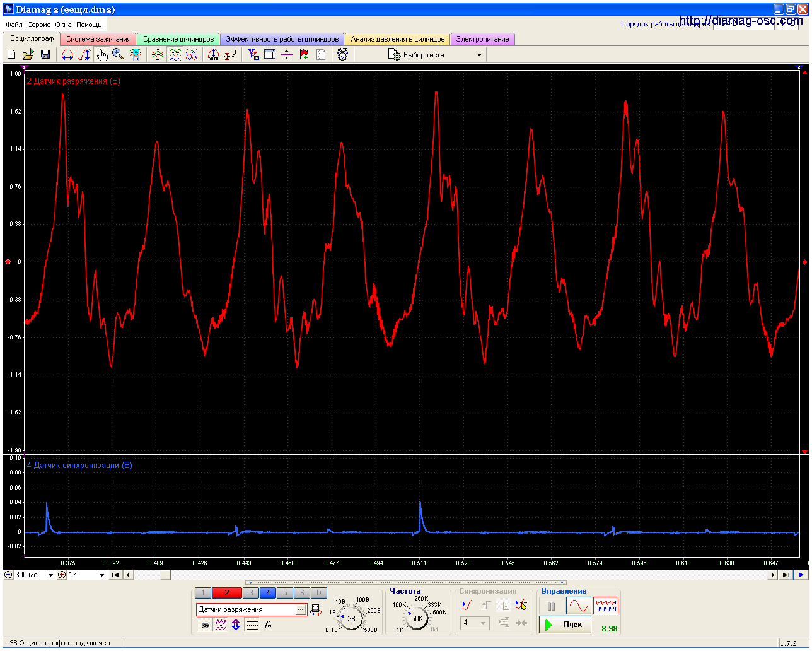The image size is (812, 651).
Task: Step one frame right in the timeline
Action: click(773, 575)
